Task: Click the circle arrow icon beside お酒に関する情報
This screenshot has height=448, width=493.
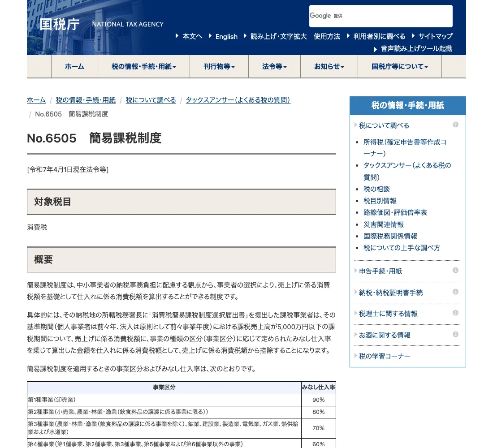Action: point(455,334)
